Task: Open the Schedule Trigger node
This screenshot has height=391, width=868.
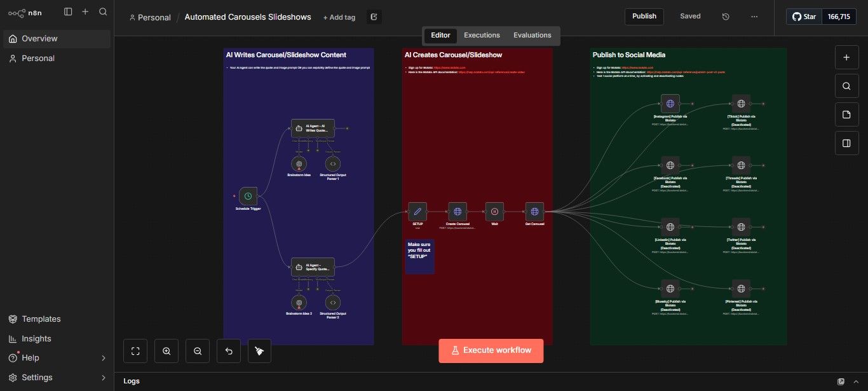Action: tap(248, 196)
